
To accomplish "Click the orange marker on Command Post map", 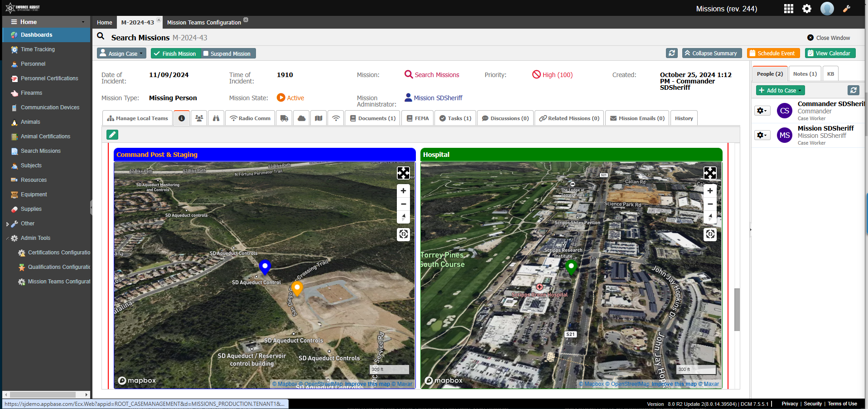I will (297, 288).
